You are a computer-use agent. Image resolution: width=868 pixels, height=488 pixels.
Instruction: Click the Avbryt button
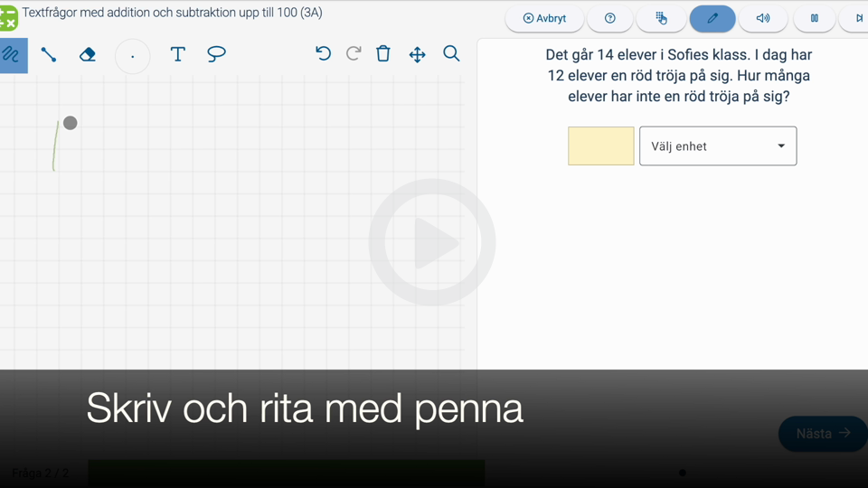pyautogui.click(x=544, y=18)
